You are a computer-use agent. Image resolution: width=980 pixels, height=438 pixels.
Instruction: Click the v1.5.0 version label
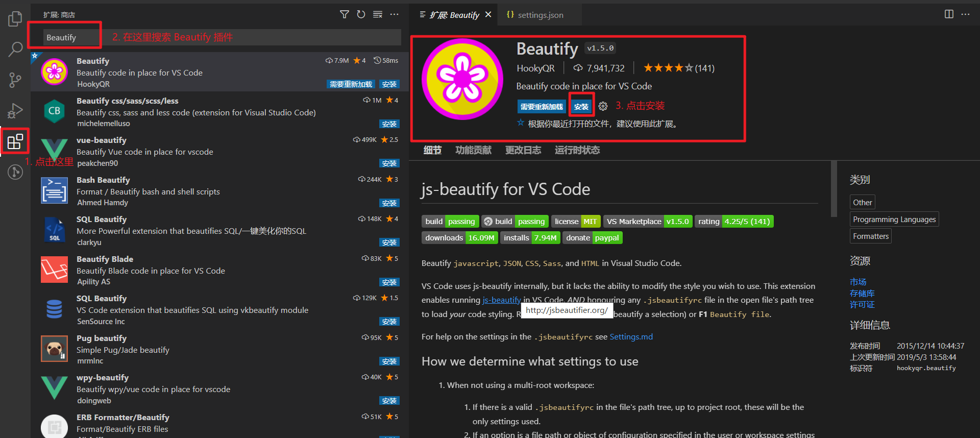coord(600,48)
